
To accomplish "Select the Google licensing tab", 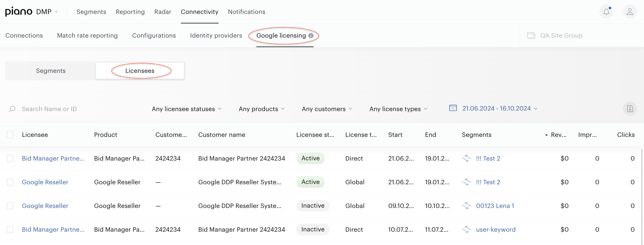I will pyautogui.click(x=281, y=36).
